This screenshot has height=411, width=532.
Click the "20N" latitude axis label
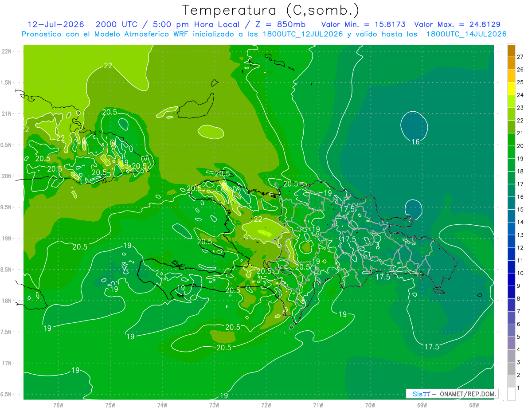click(6, 176)
